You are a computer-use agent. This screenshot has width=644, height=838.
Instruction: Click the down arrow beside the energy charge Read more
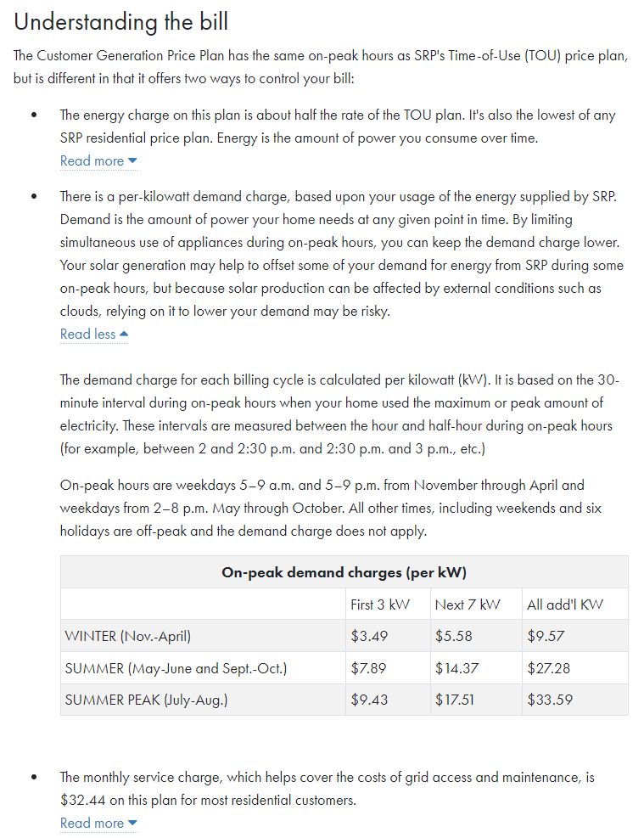point(132,161)
